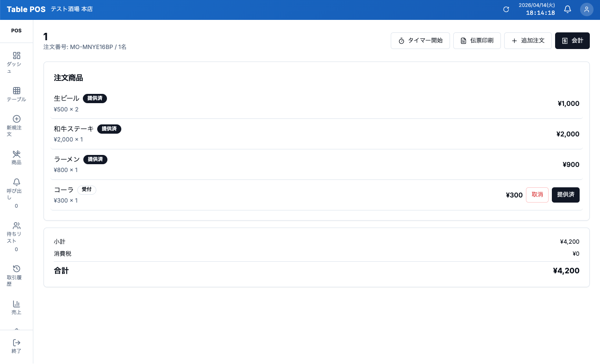
Task: Mark コーラ as 提供済
Action: point(566,195)
